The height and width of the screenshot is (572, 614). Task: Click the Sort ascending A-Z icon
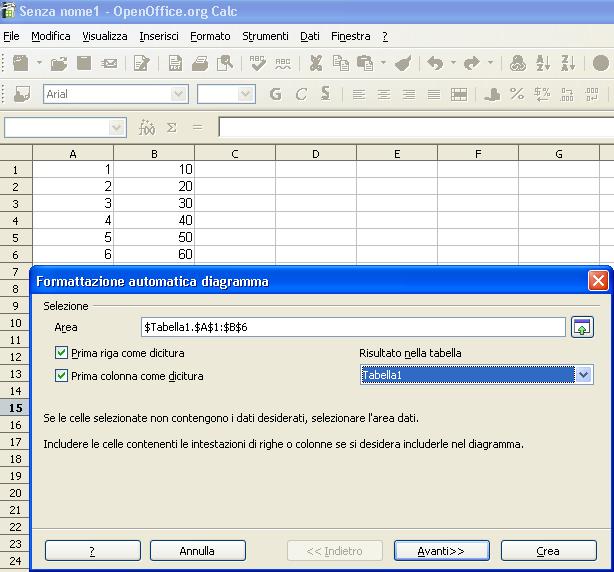[x=543, y=63]
